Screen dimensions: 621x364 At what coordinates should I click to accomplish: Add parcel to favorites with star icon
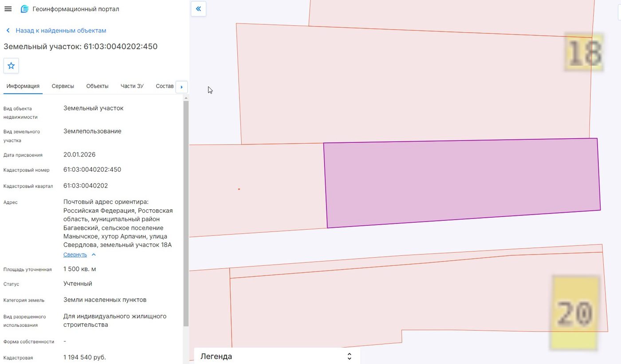click(x=11, y=66)
